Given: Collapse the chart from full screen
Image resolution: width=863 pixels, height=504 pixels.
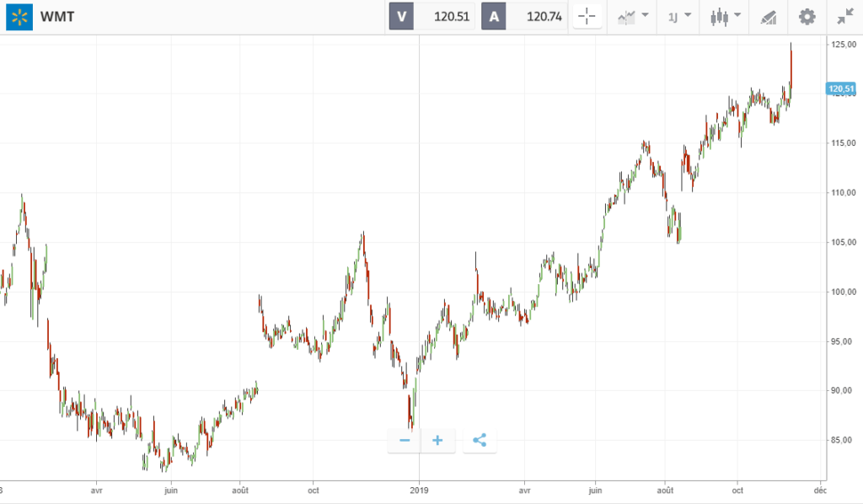Looking at the screenshot, I should point(844,17).
